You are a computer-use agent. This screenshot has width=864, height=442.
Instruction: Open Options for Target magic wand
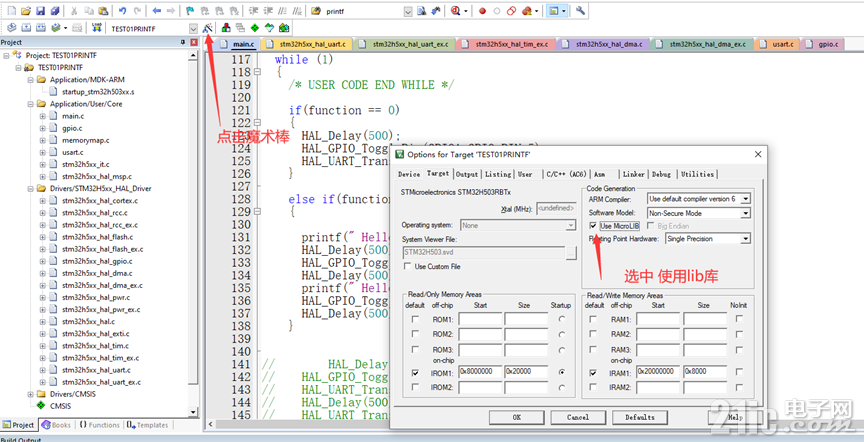[x=207, y=28]
